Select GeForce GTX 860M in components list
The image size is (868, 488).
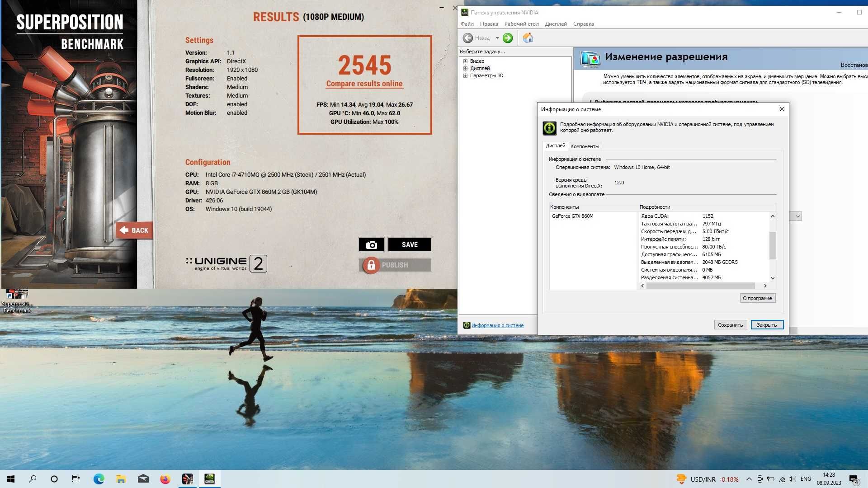tap(572, 216)
